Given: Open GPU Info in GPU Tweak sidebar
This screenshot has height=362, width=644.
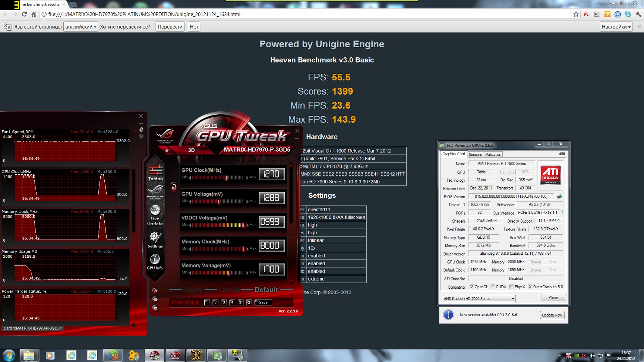Looking at the screenshot, I should point(155,262).
